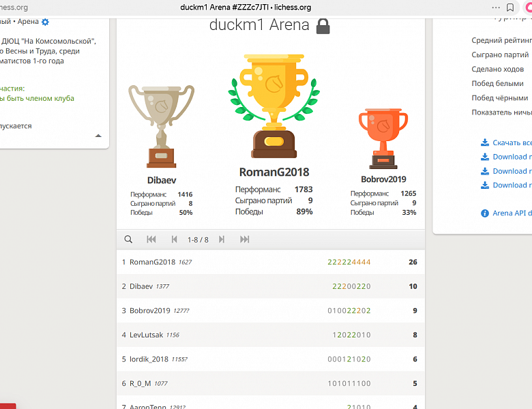The image size is (532, 409).
Task: Select LevLutsak row in standings
Action: 271,335
